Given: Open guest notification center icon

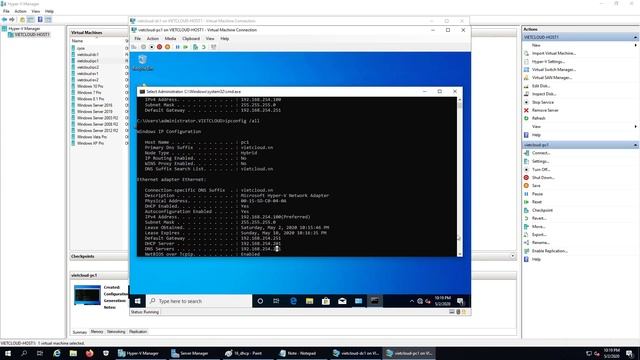Looking at the screenshot, I should coord(460,301).
